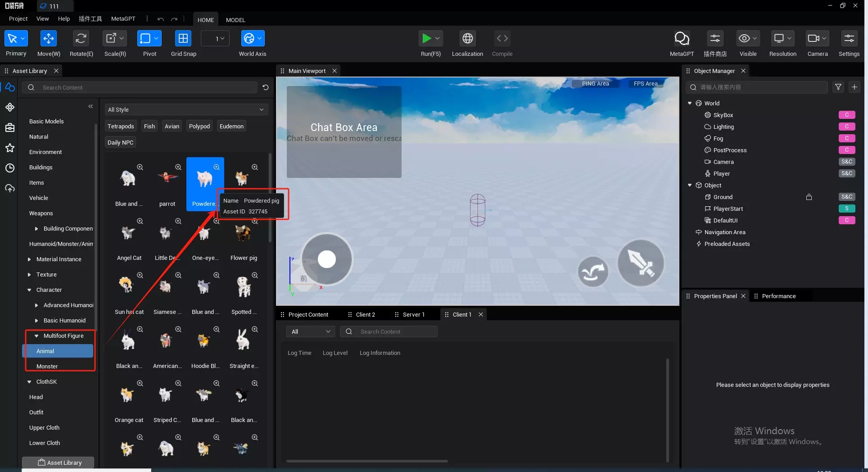Click the lock icon on Ground row
868x472 pixels.
[x=809, y=197]
